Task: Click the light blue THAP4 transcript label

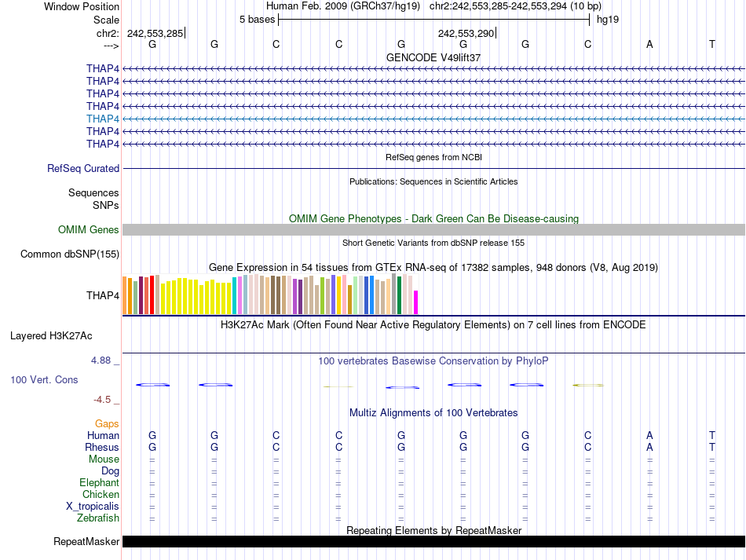Action: (103, 119)
